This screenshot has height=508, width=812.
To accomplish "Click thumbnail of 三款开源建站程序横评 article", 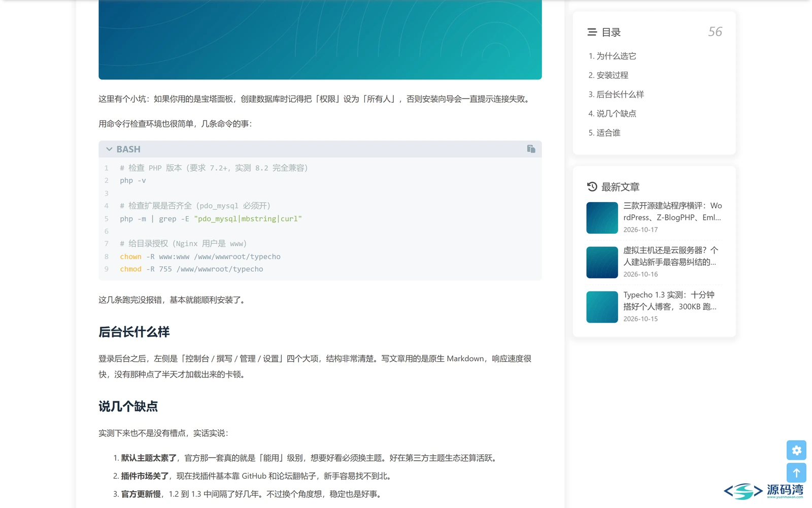I will click(x=602, y=218).
